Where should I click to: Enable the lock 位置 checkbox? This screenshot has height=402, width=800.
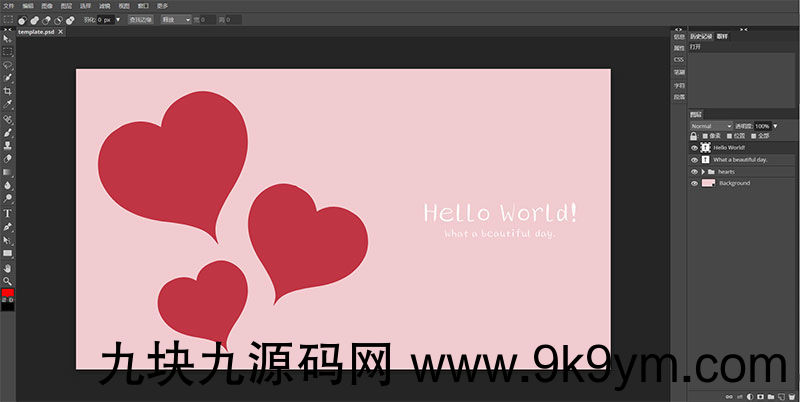(x=729, y=136)
